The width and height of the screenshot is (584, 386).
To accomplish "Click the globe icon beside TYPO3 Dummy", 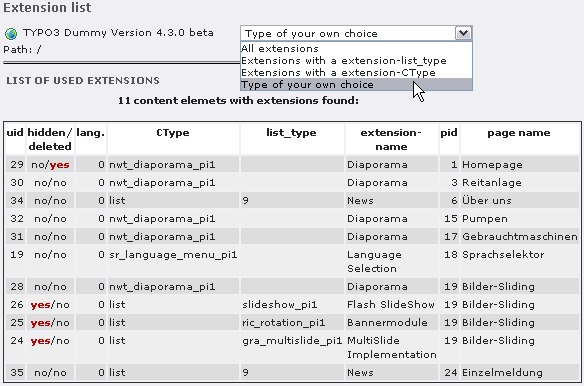I will click(11, 34).
